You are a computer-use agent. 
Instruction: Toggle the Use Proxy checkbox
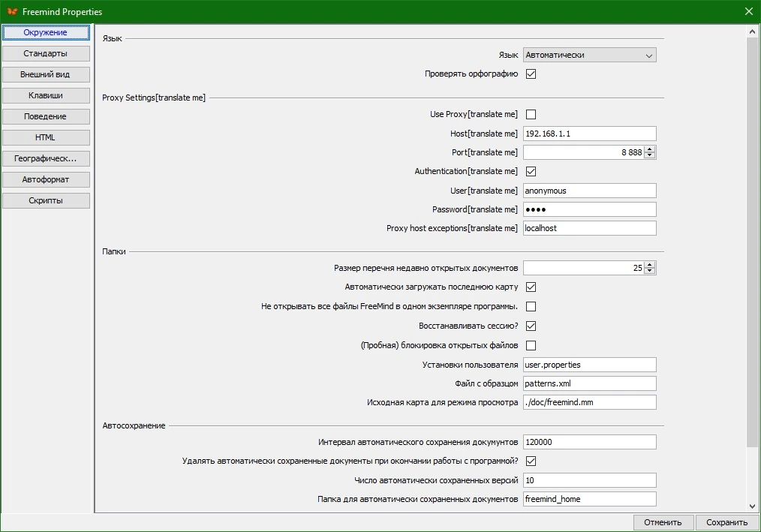click(x=531, y=115)
